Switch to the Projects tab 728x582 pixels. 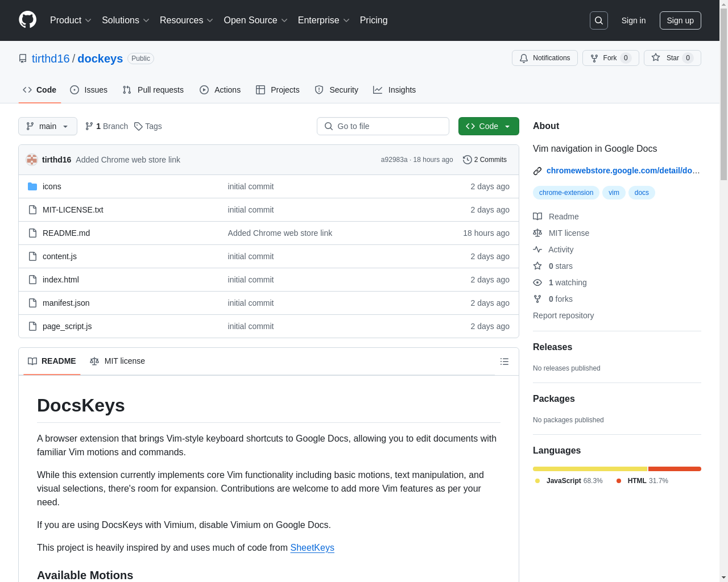278,90
